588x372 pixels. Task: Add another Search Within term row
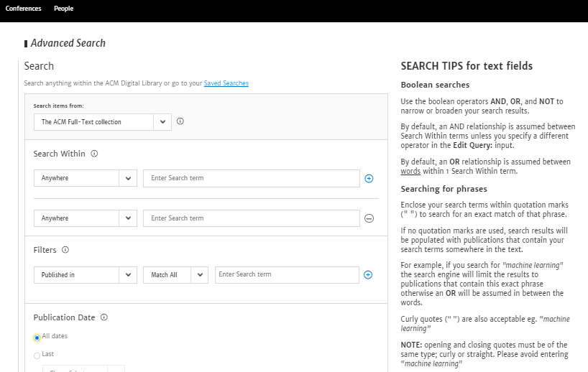(369, 178)
